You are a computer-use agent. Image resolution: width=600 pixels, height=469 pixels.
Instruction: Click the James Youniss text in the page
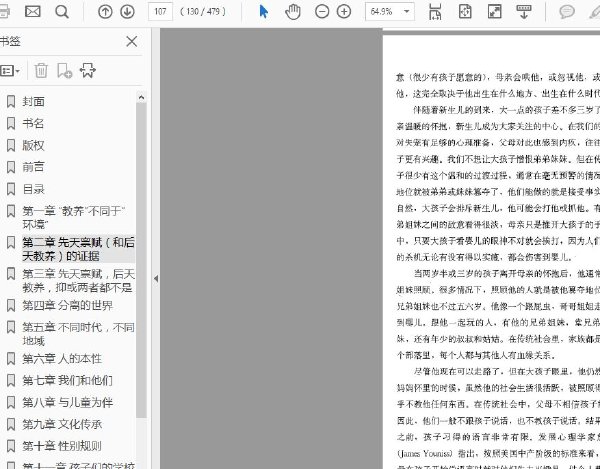click(x=425, y=454)
